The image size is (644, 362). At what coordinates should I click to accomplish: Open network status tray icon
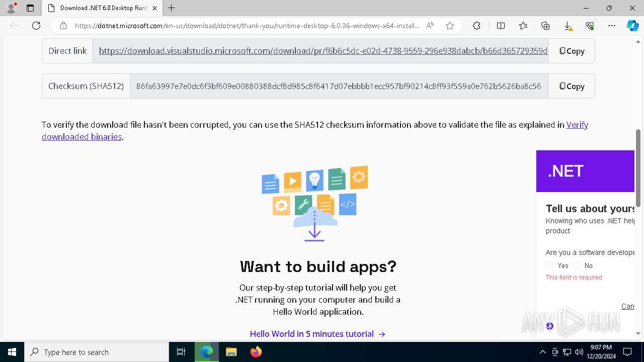point(567,352)
